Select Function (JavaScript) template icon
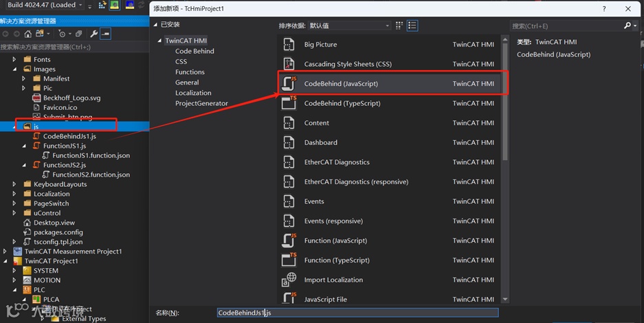This screenshot has height=323, width=644. coord(289,241)
